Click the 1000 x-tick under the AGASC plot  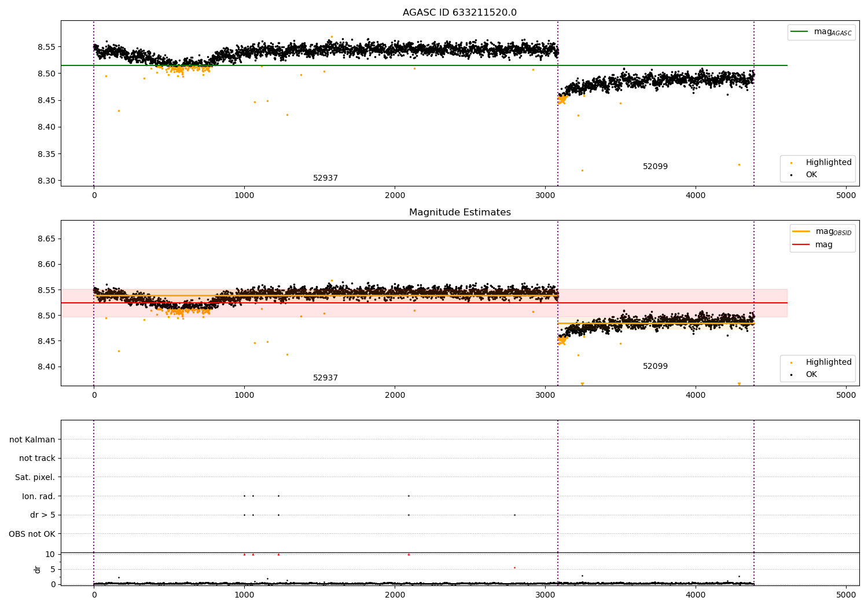coord(244,195)
